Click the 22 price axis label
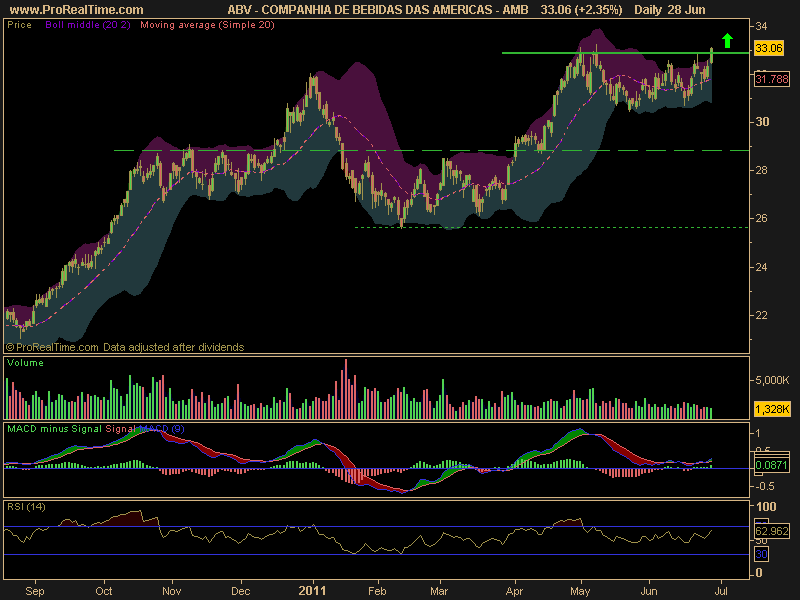The width and height of the screenshot is (800, 600). tap(761, 315)
